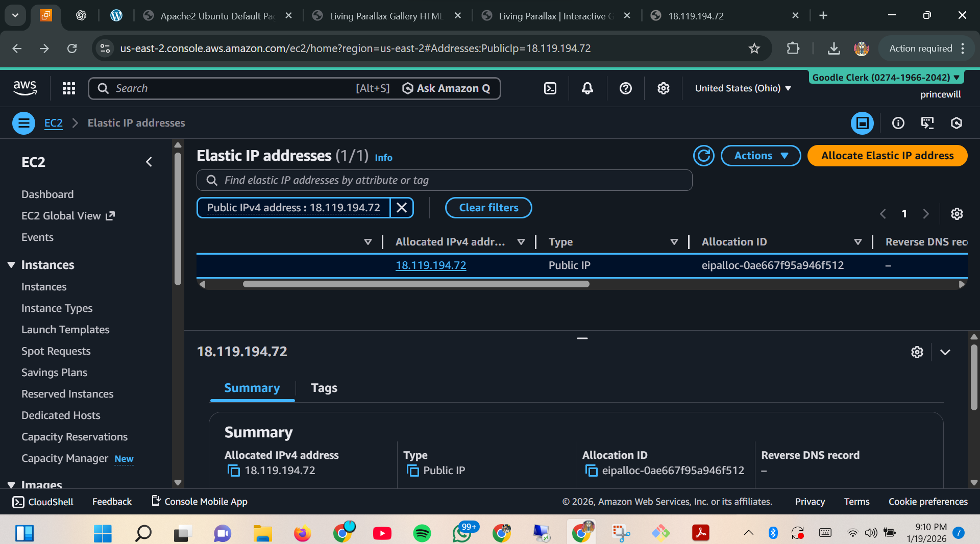Viewport: 980px width, 544px height.
Task: Open the info panel icon
Action: pos(898,123)
